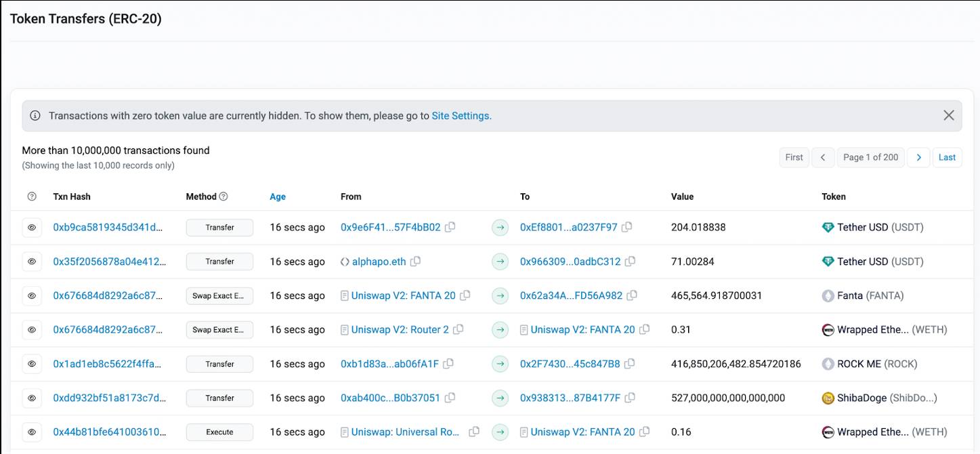The image size is (980, 454).
Task: Open hash 0x676684d8292a6c87... in the 0.31 WETH row
Action: 108,330
